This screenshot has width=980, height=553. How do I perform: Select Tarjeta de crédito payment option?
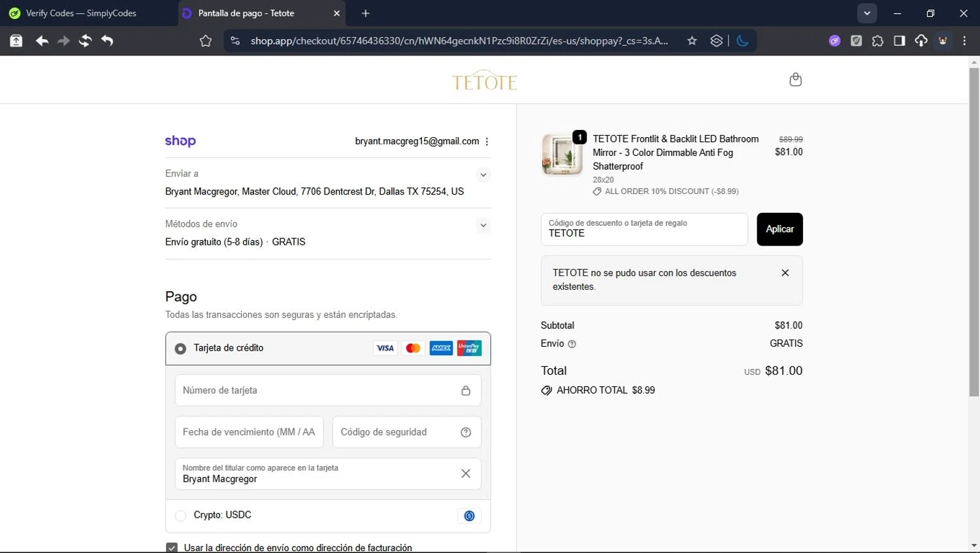pos(180,349)
